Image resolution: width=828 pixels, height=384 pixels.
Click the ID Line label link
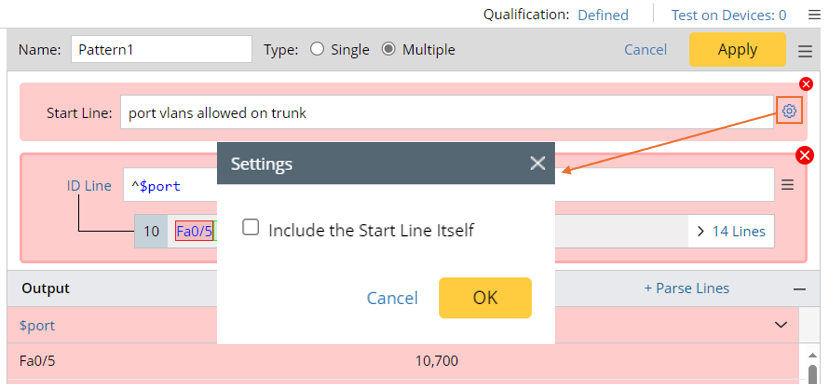point(89,186)
